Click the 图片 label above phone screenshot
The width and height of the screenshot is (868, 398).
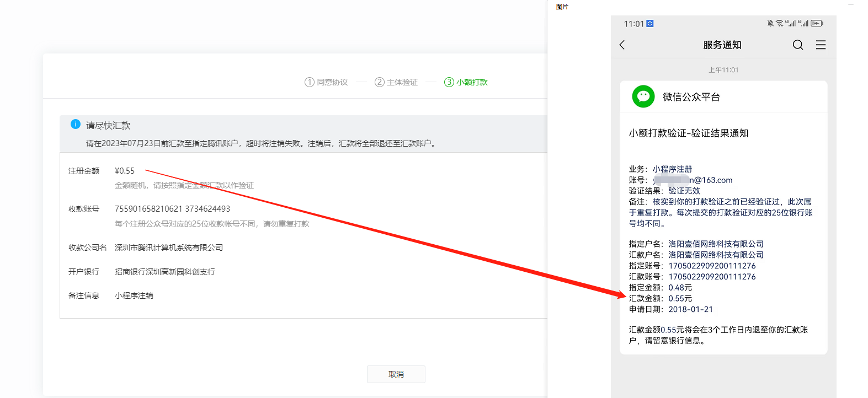coord(562,7)
